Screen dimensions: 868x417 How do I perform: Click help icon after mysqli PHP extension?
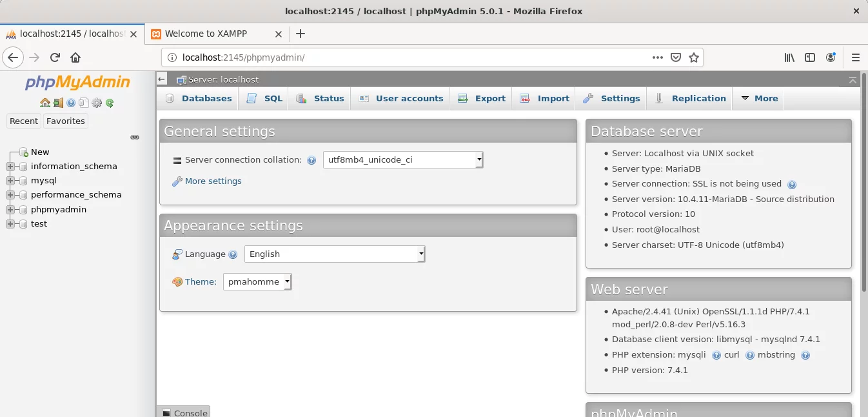point(716,355)
